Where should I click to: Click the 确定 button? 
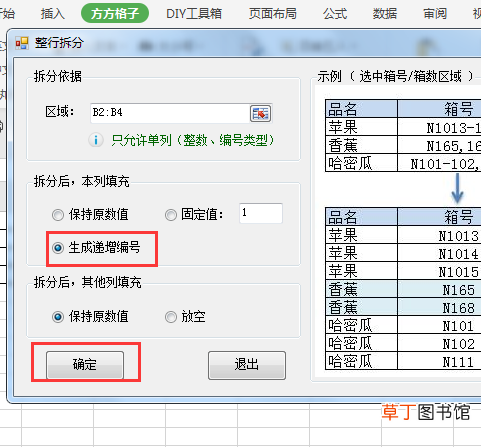[x=85, y=365]
